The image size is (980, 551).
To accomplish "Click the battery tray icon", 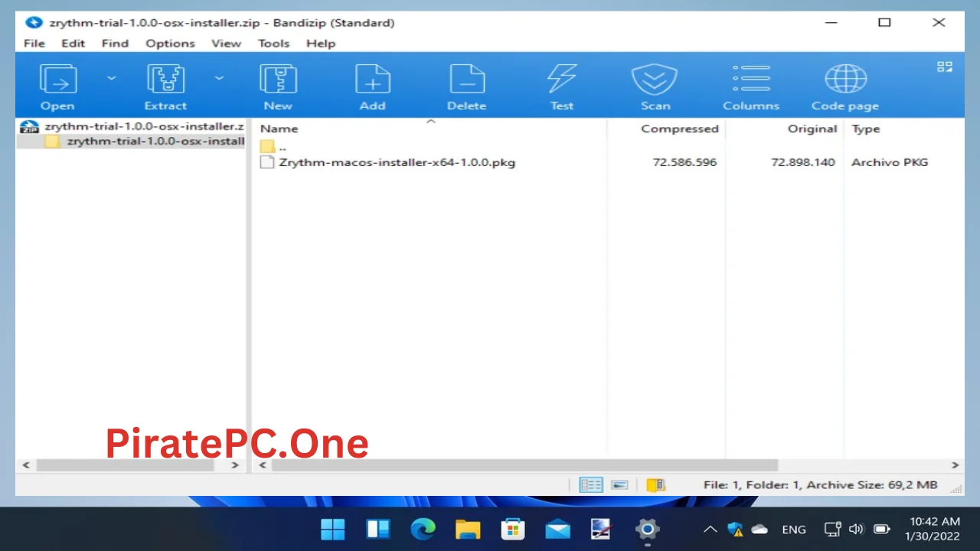I will click(x=882, y=529).
